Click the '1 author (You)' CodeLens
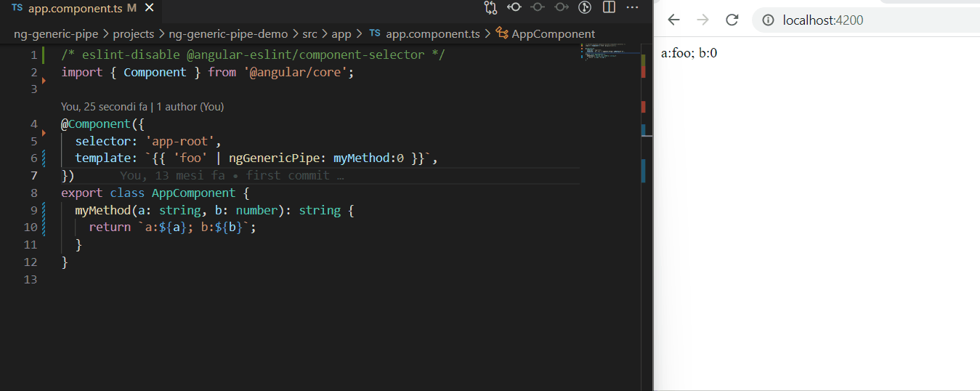 click(x=190, y=107)
